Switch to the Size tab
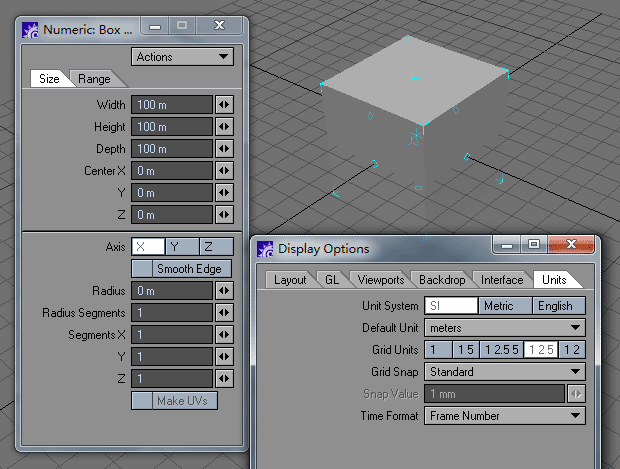The image size is (620, 469). coord(49,79)
